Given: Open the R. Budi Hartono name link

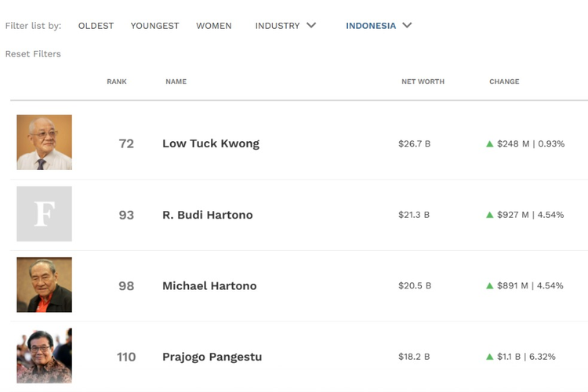Looking at the screenshot, I should [x=208, y=215].
